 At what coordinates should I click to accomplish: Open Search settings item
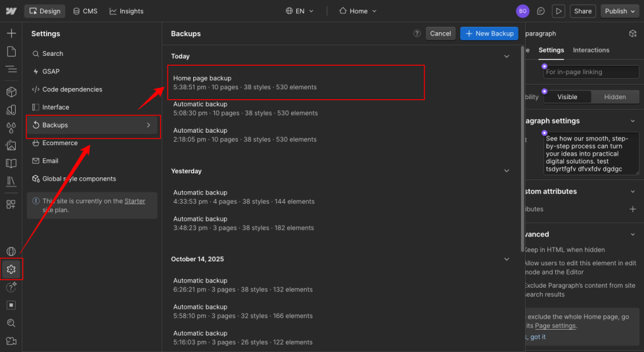coord(92,53)
